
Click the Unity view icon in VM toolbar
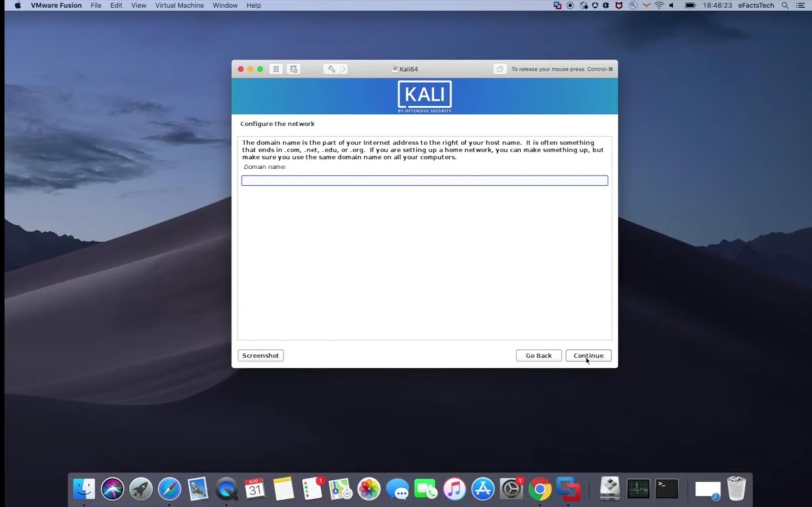tap(499, 69)
